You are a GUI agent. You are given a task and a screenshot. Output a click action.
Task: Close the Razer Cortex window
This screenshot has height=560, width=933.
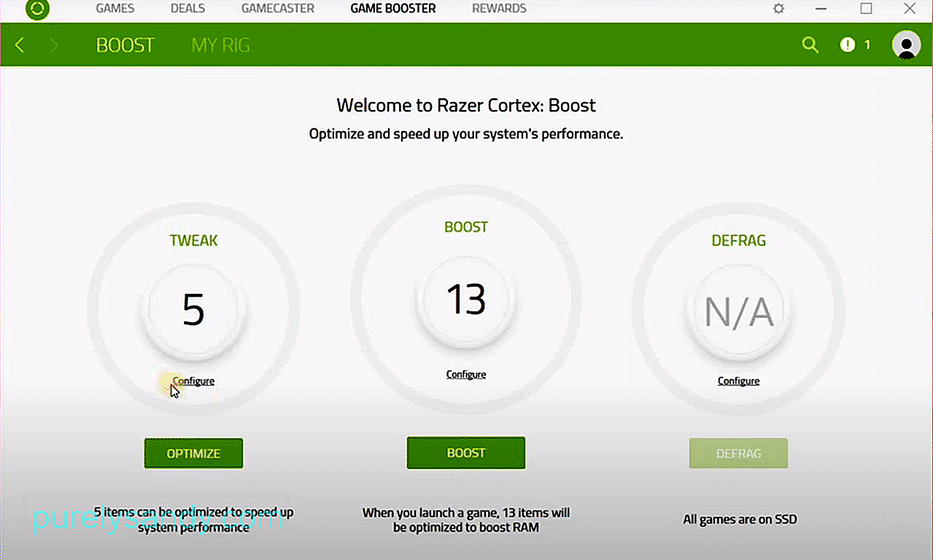click(x=909, y=9)
